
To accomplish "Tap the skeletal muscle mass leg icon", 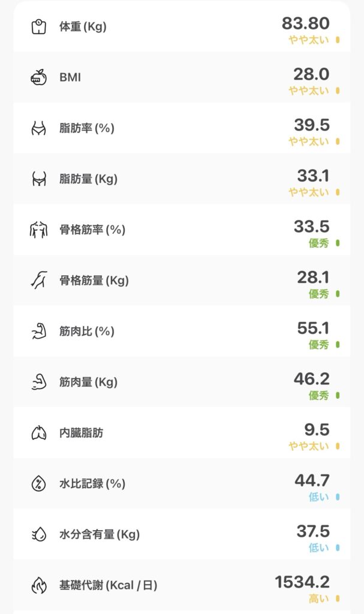I will 39,280.
